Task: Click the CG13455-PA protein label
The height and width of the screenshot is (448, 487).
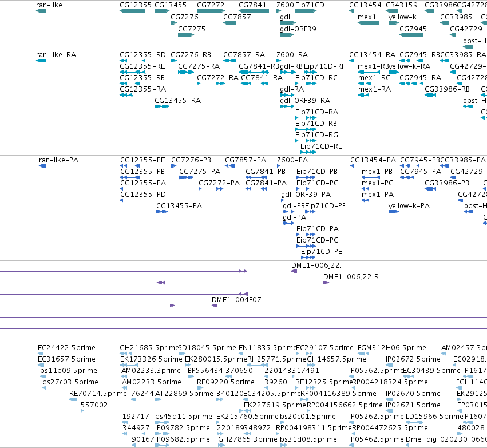Action: pyautogui.click(x=179, y=206)
